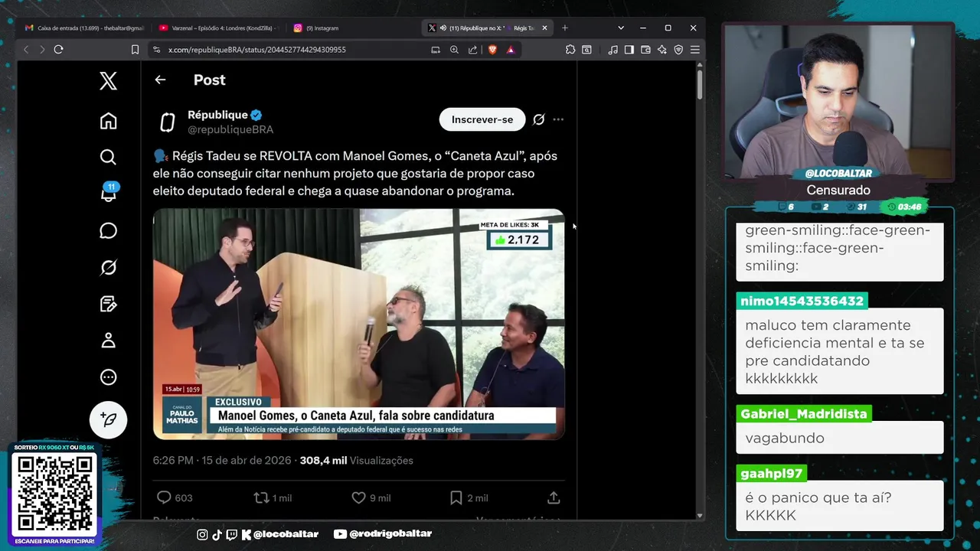This screenshot has width=980, height=551.
Task: Open the tab search icon in toolbar
Action: (586, 50)
